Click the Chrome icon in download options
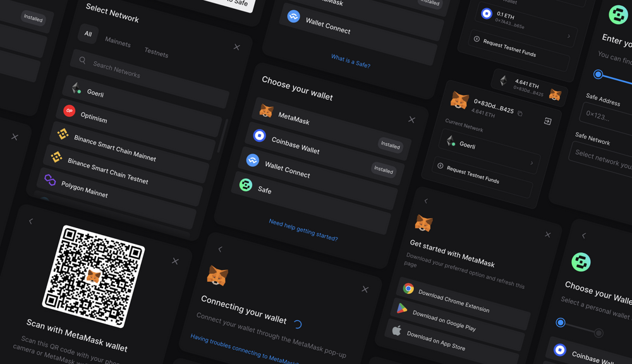The width and height of the screenshot is (632, 364). (408, 288)
